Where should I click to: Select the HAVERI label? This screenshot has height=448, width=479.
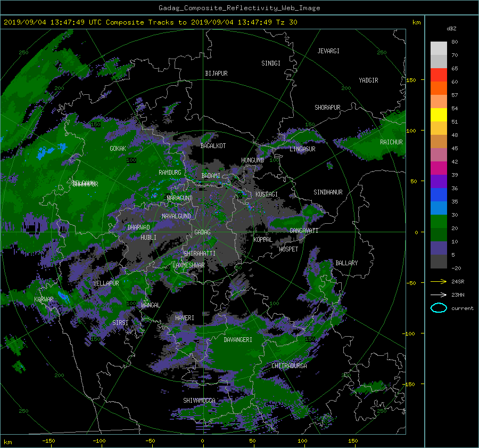185,318
